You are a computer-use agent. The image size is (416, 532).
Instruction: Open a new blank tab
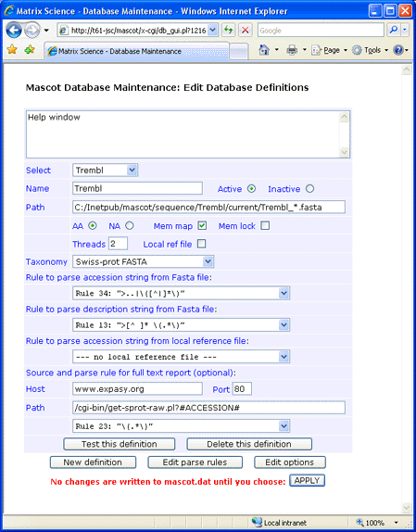[239, 52]
